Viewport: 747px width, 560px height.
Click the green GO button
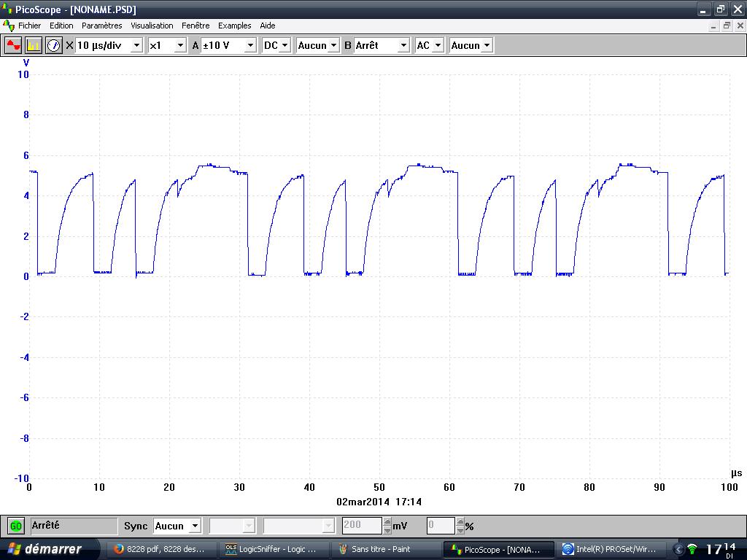tap(16, 526)
